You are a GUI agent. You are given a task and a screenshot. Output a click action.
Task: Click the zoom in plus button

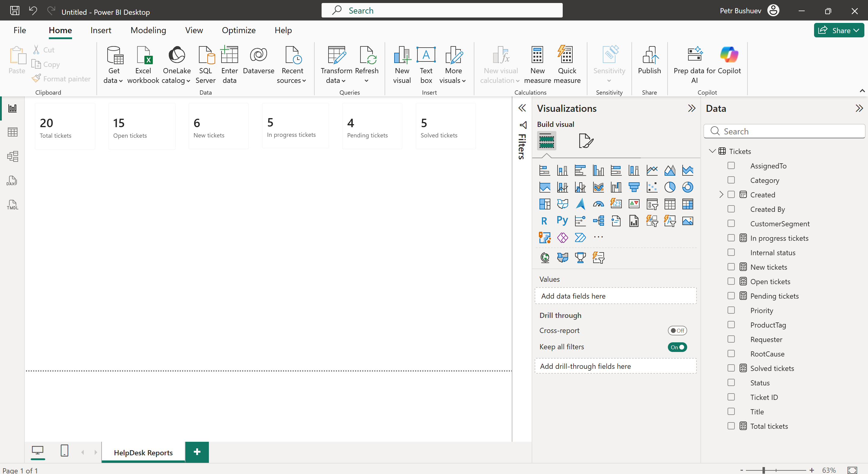812,470
